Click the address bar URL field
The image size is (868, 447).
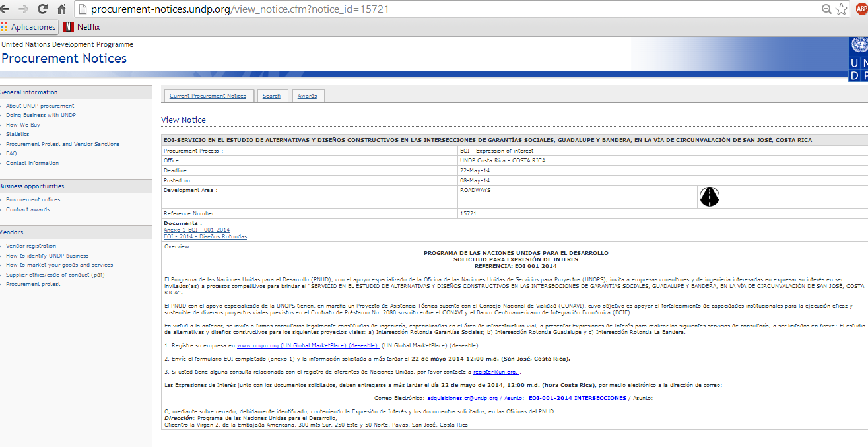click(396, 9)
